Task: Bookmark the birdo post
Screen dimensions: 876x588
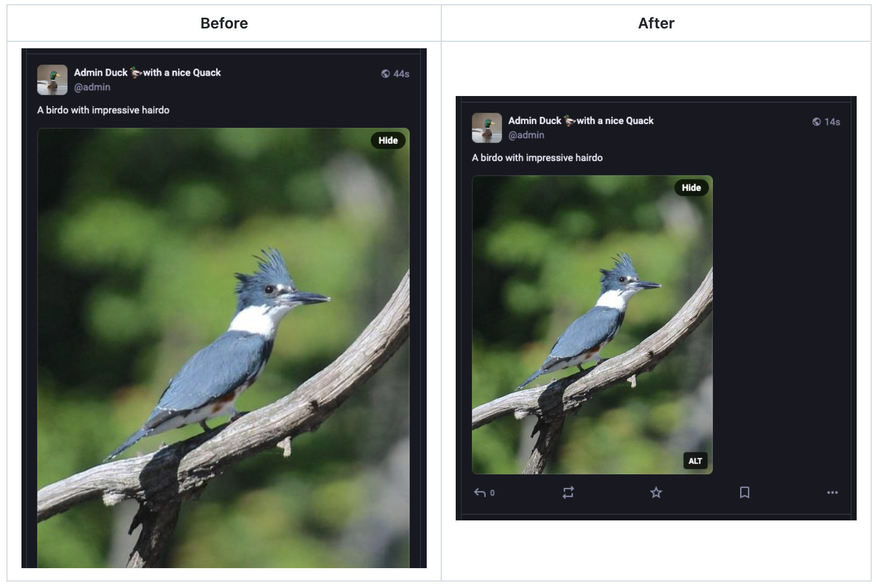Action: (744, 493)
